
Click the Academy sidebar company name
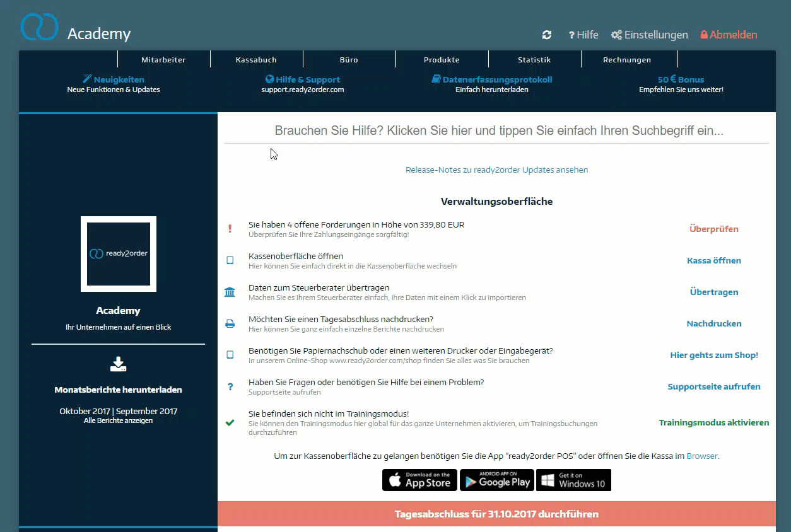pos(119,310)
